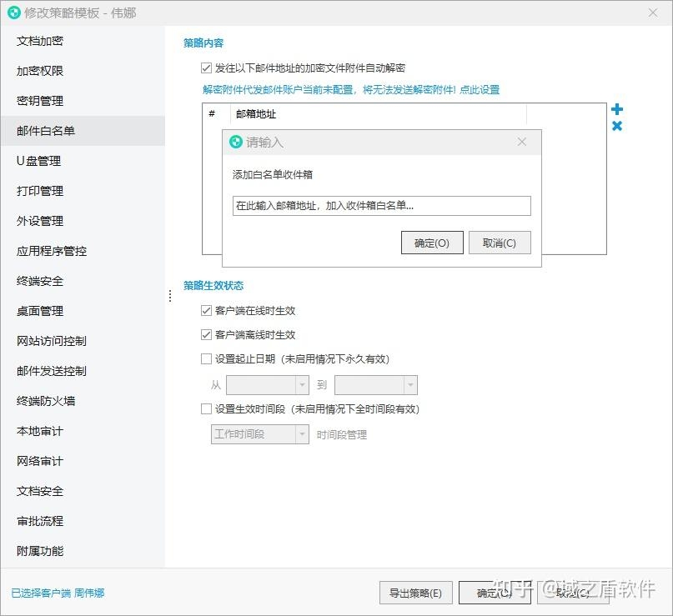
Task: Cancel dialog with 取消(C) button
Action: point(500,243)
